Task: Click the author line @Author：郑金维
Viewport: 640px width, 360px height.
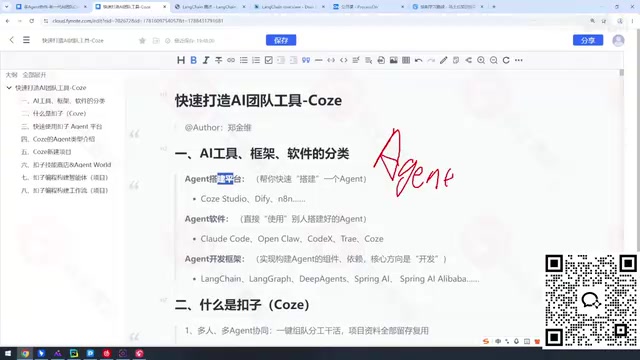Action: point(218,128)
